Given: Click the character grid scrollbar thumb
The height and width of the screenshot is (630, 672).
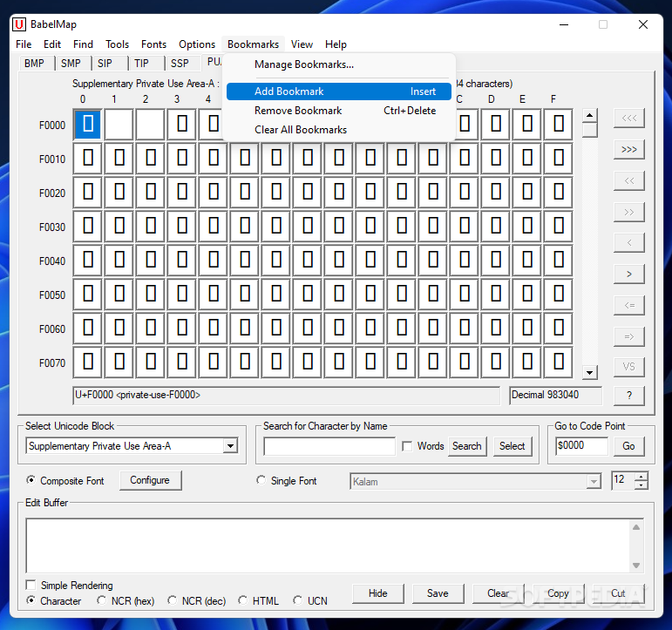Looking at the screenshot, I should tap(590, 130).
